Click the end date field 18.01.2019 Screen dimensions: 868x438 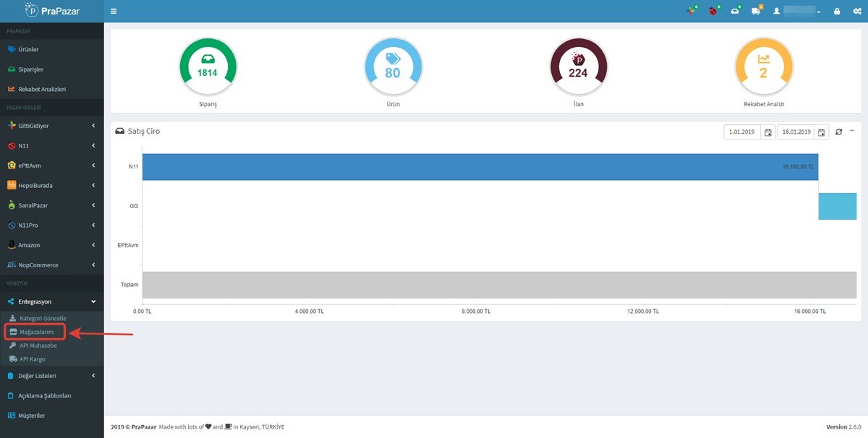point(796,132)
